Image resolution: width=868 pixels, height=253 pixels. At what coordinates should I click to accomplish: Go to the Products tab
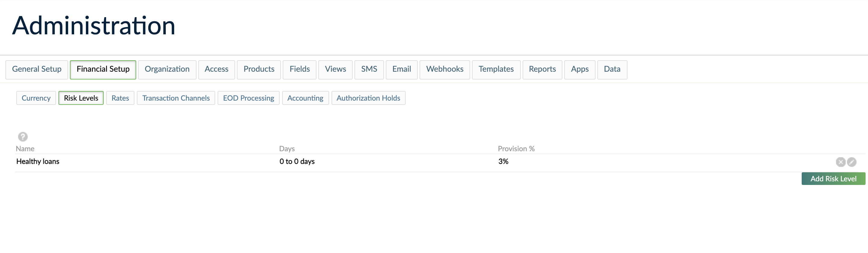tap(259, 69)
